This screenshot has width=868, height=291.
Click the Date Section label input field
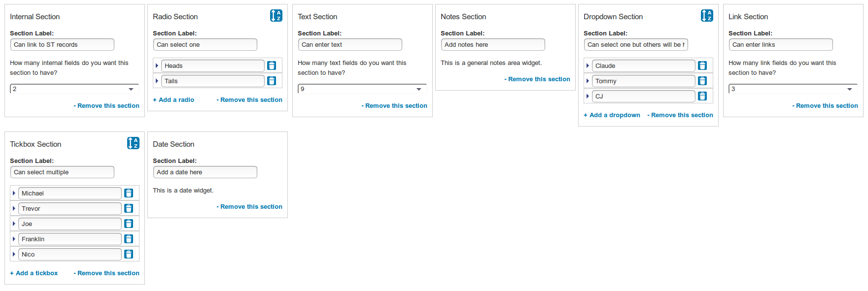point(205,172)
